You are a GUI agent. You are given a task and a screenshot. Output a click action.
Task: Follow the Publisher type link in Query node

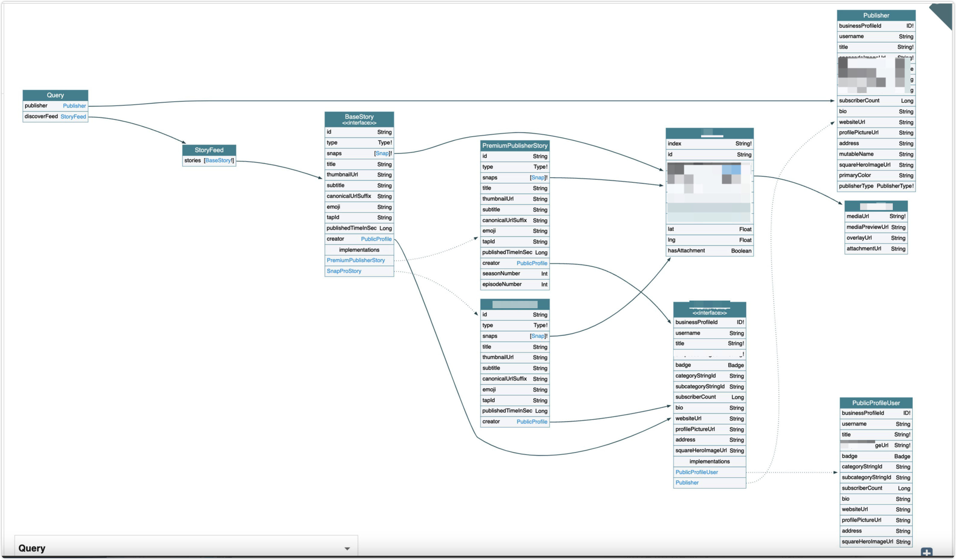click(x=74, y=106)
